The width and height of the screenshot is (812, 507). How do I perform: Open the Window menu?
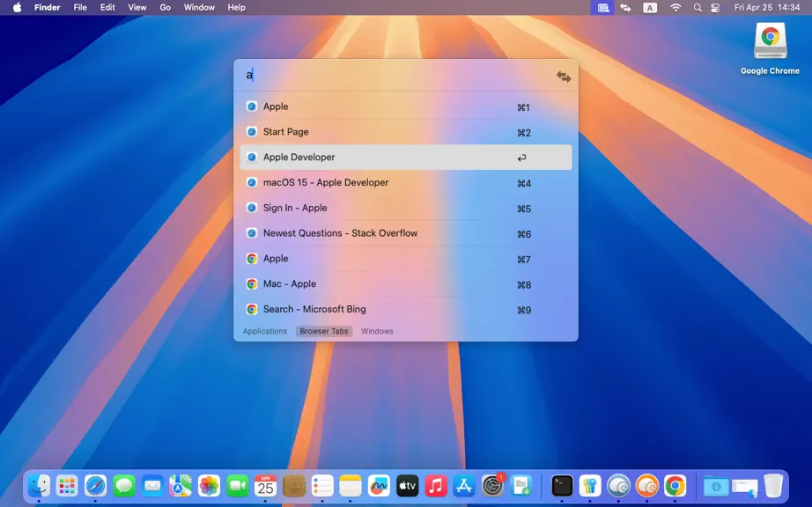199,7
